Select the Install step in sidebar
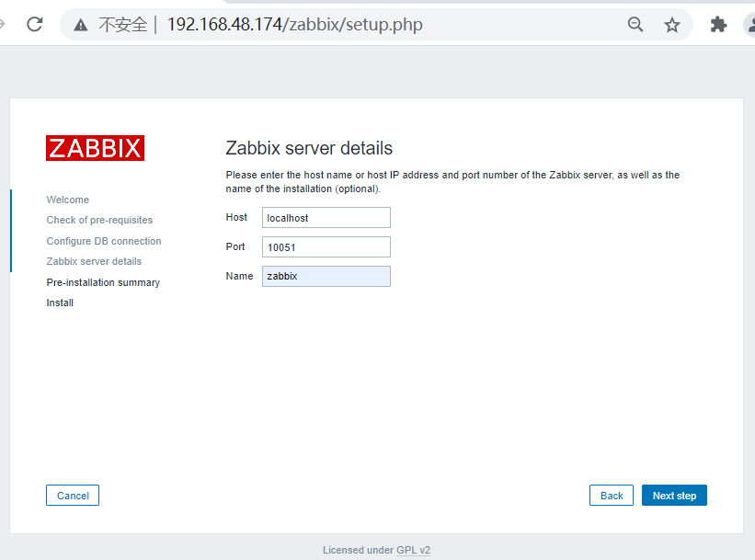The image size is (755, 560). (x=60, y=303)
